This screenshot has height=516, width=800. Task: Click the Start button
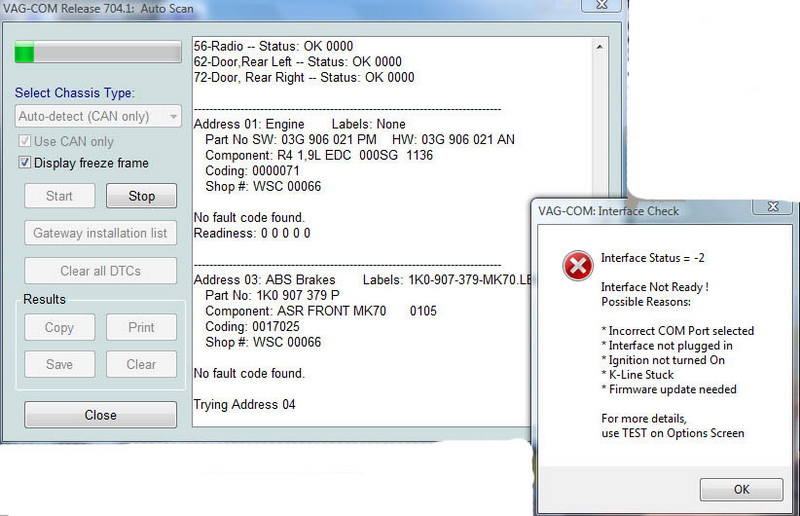click(x=60, y=196)
